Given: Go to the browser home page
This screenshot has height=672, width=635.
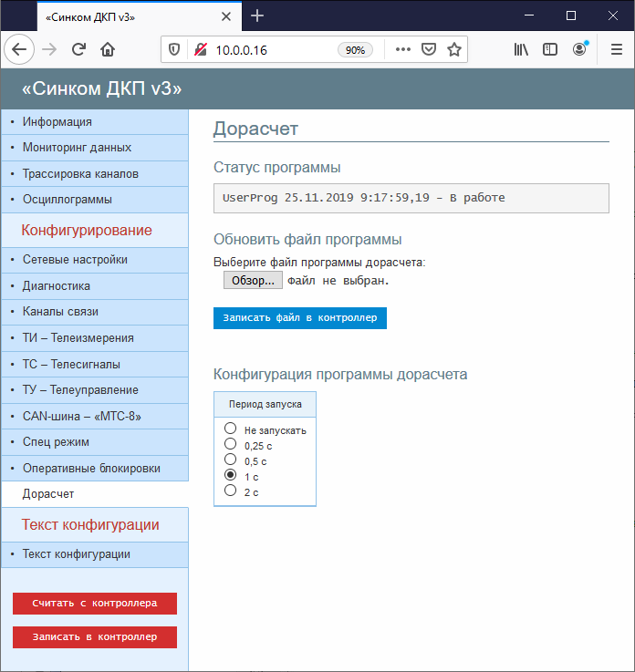Looking at the screenshot, I should 108,49.
